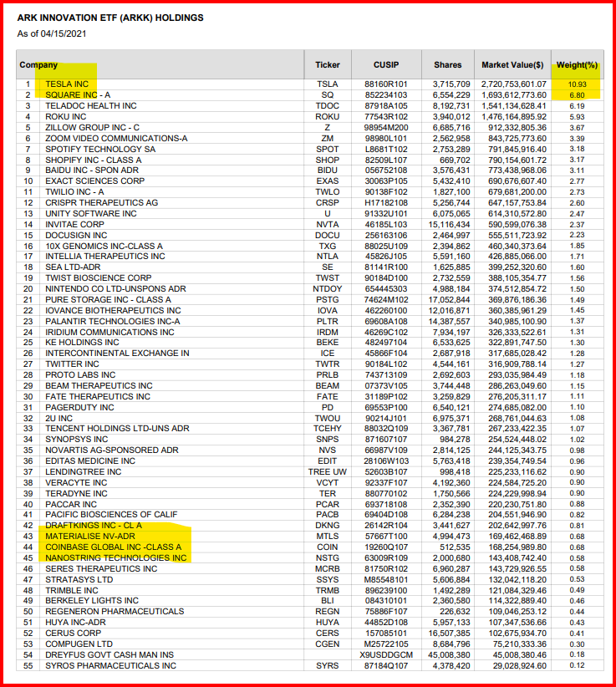The width and height of the screenshot is (616, 687).
Task: Click the REGN ticker cell
Action: [x=328, y=612]
